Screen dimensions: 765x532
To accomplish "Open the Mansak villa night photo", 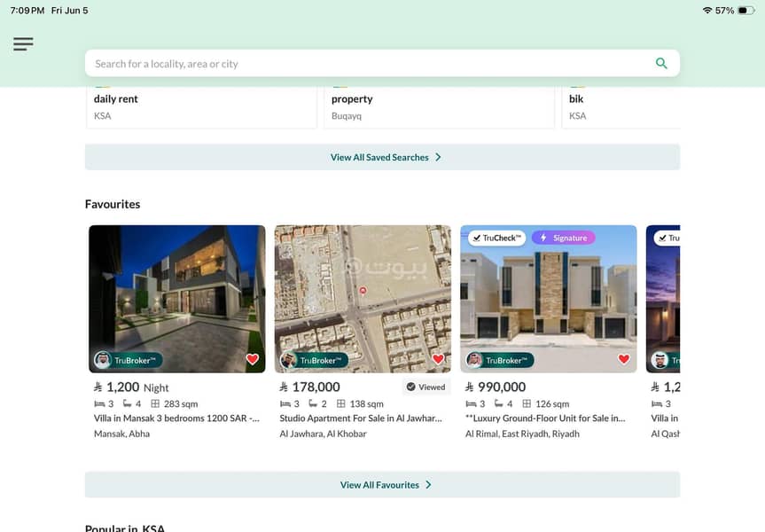I will click(x=177, y=299).
